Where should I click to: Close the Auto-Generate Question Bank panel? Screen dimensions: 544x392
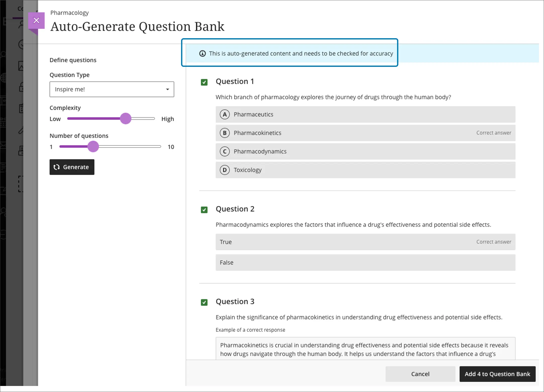click(36, 20)
